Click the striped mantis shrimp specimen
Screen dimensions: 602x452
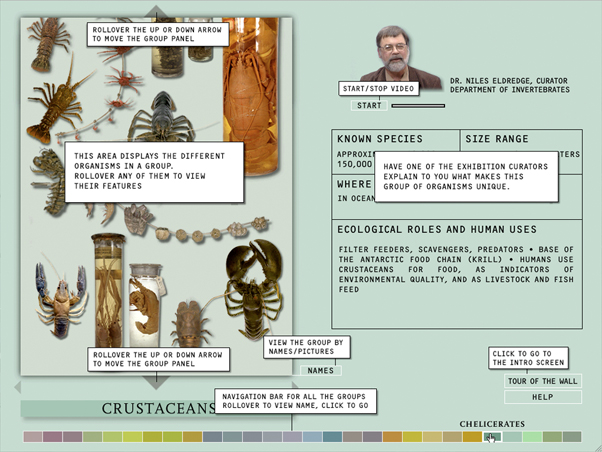click(49, 180)
